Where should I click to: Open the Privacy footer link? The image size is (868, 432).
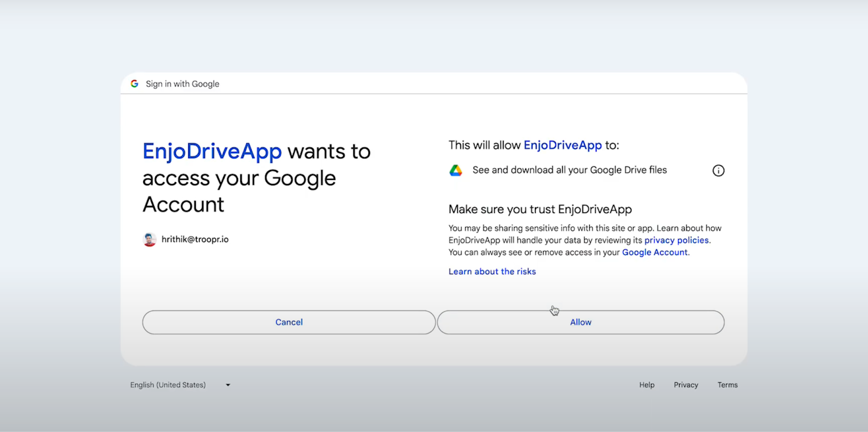[x=686, y=385]
